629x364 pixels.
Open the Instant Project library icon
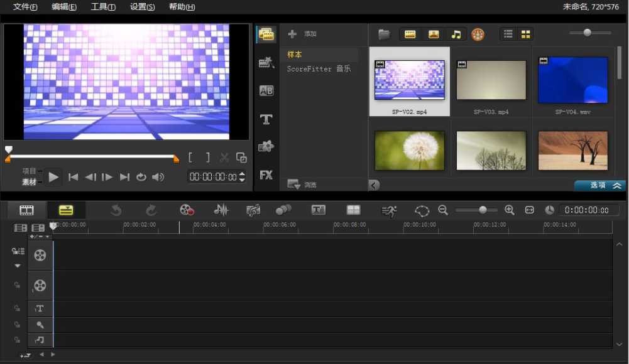(266, 62)
